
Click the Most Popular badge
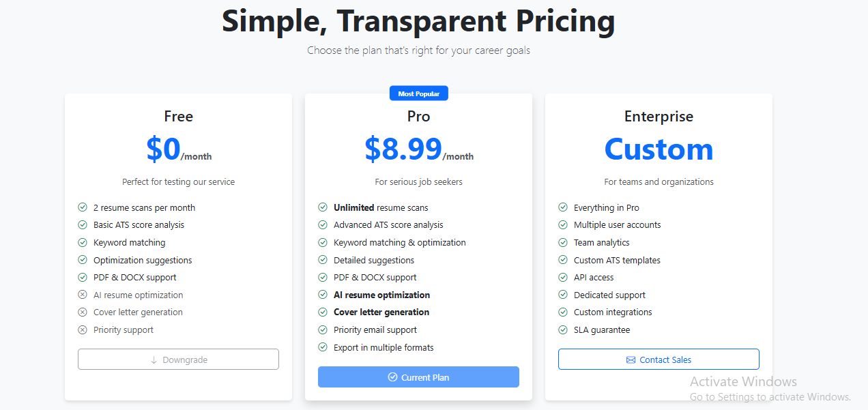coord(418,93)
